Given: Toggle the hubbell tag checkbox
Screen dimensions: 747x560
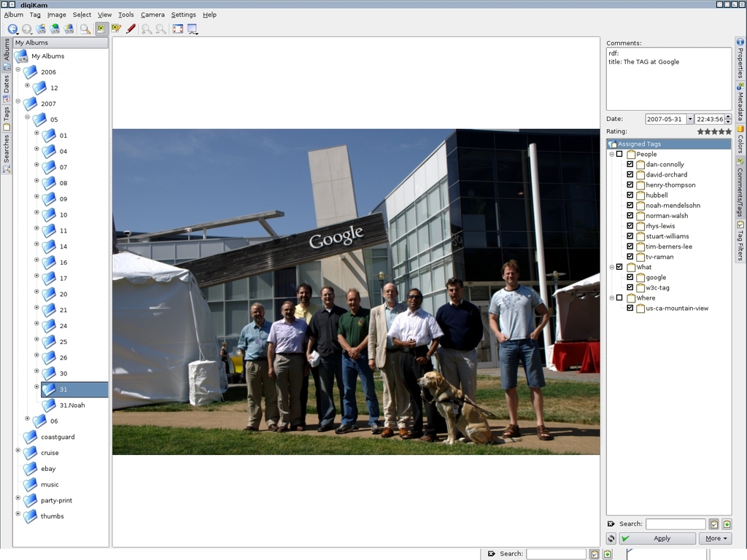Looking at the screenshot, I should (x=630, y=195).
